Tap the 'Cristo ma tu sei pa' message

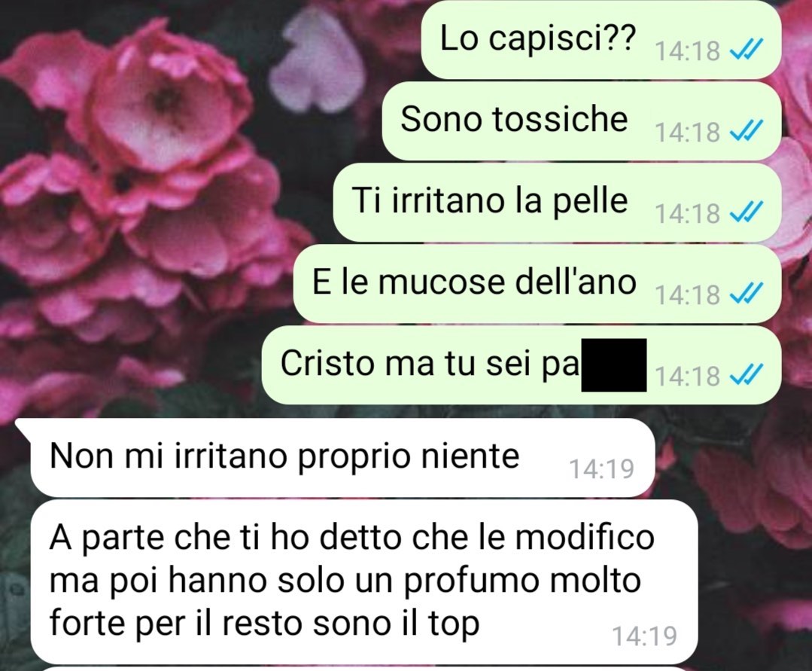coord(521,365)
